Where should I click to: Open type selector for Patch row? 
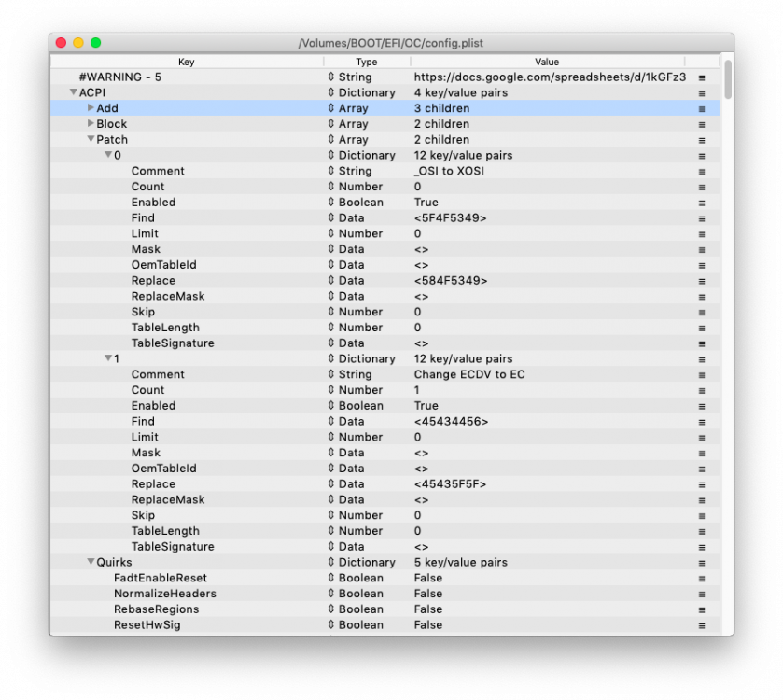point(330,139)
